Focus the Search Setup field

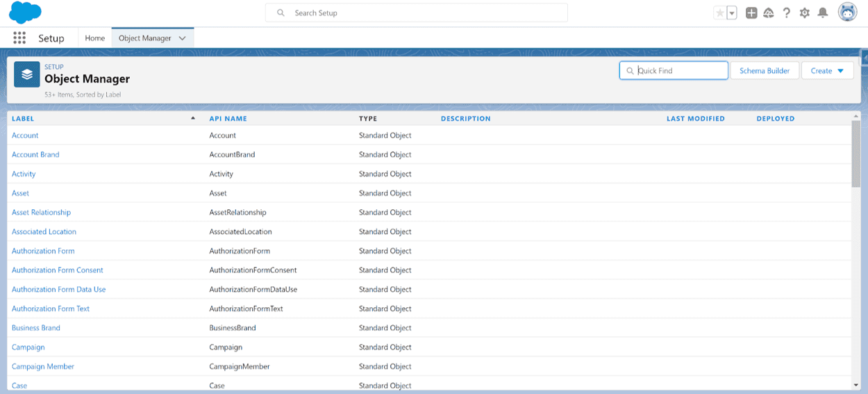[417, 13]
